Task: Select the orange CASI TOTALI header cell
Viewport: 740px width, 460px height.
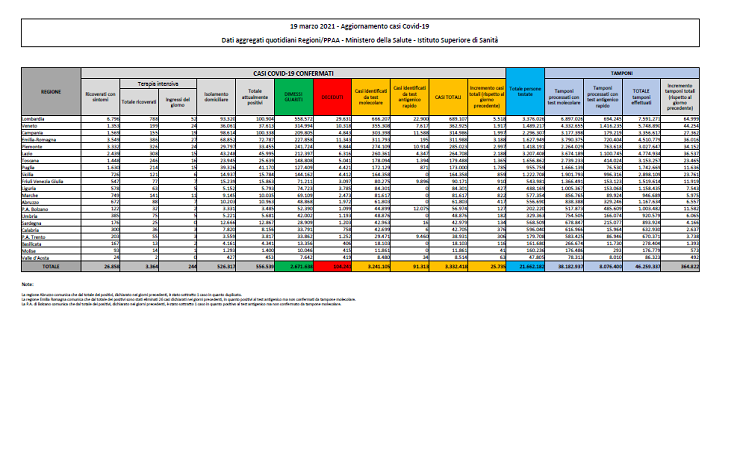Action: [448, 97]
